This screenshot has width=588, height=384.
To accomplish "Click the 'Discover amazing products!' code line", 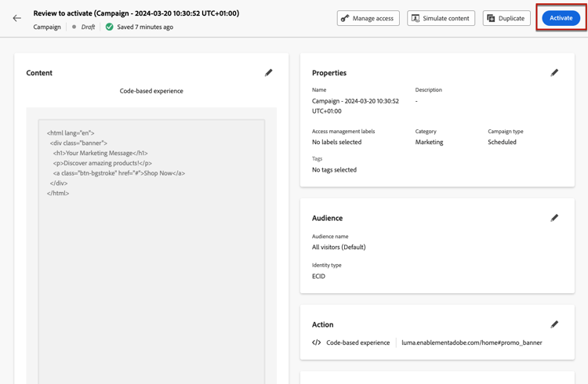I will click(x=103, y=163).
